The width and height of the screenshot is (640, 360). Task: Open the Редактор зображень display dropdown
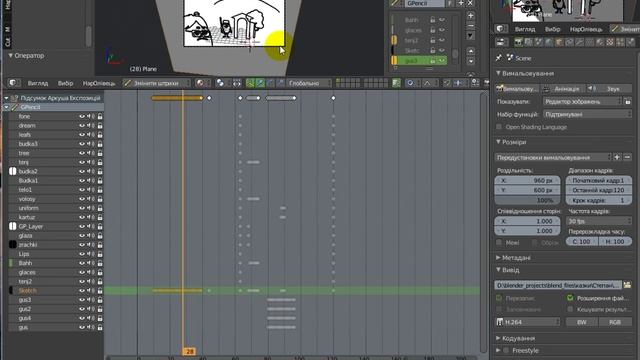pos(583,101)
